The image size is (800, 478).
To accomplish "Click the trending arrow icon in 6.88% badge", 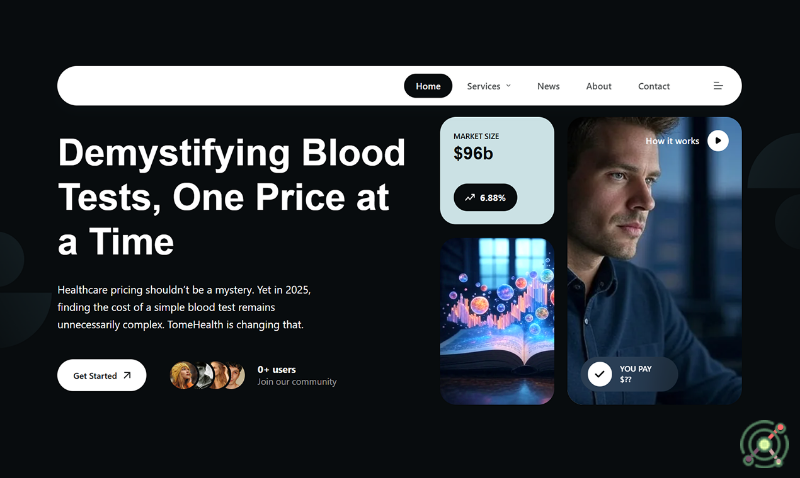I will tap(469, 197).
